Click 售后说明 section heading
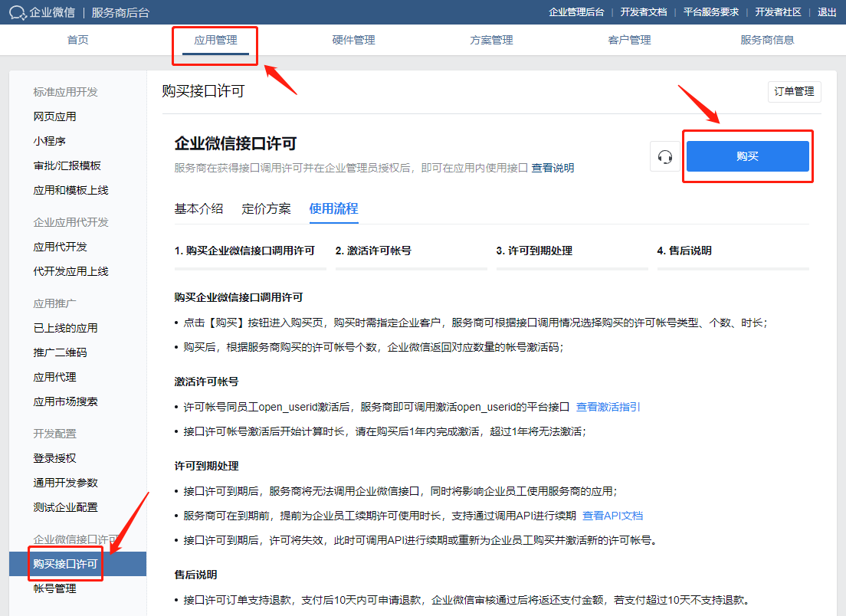This screenshot has height=616, width=846. click(x=195, y=575)
